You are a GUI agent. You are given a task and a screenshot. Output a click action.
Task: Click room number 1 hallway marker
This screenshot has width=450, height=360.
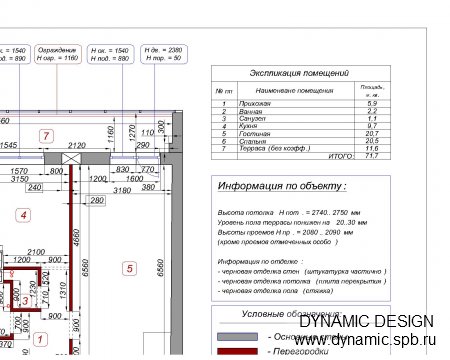(40, 340)
